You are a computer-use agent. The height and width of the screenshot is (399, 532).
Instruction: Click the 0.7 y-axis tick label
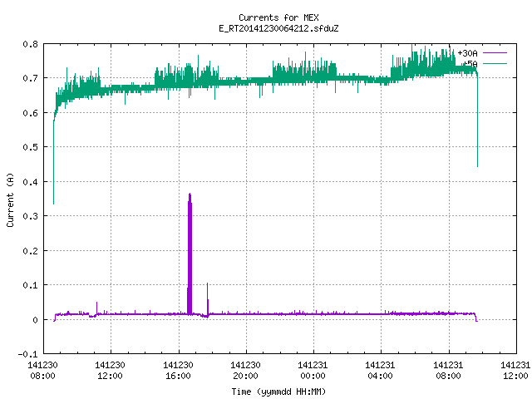pyautogui.click(x=31, y=78)
